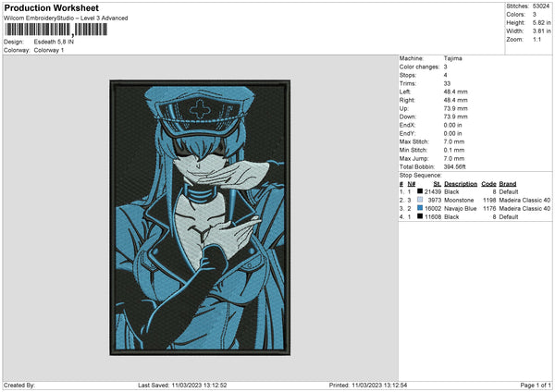Image resolution: width=555 pixels, height=392 pixels.
Task: Click the black swatch in stop row 4
Action: tap(420, 216)
